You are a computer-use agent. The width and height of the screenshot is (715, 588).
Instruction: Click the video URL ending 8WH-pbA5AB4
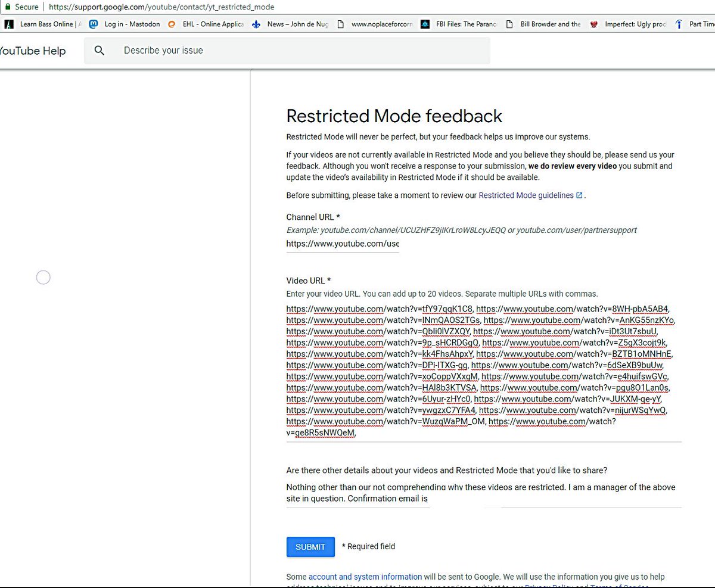click(573, 309)
